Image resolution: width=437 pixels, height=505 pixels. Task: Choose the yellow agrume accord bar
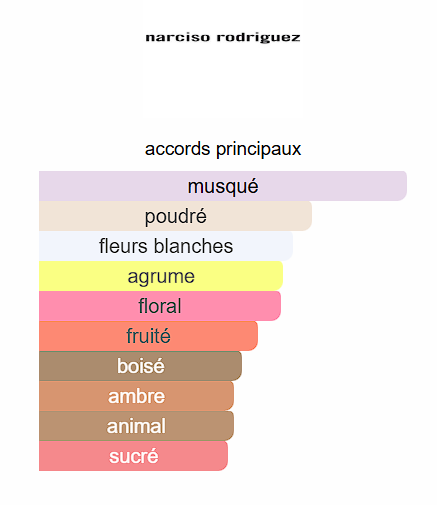pos(161,276)
